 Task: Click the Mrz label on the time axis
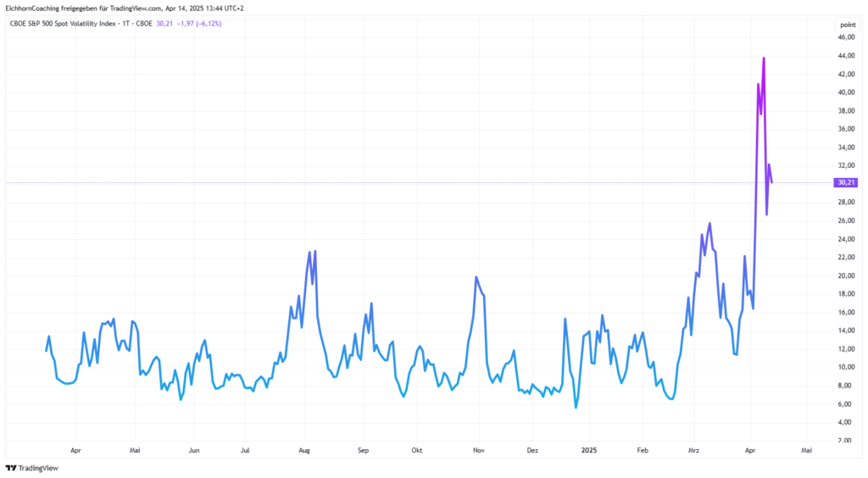(693, 450)
